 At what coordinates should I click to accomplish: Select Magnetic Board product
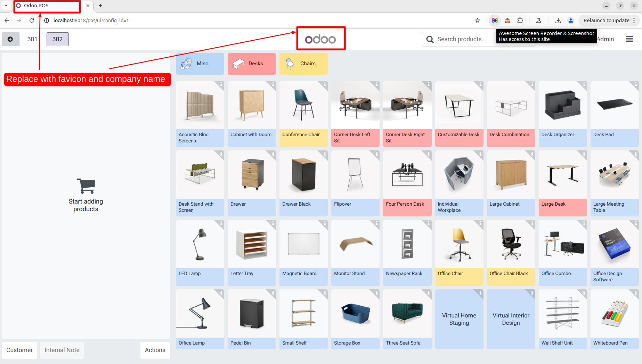(303, 253)
